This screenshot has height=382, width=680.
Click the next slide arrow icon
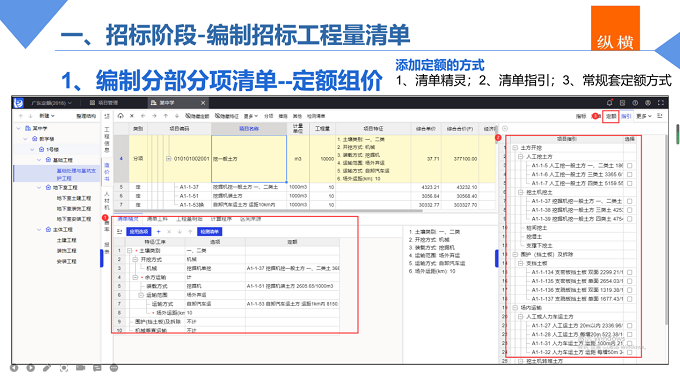coord(30,368)
